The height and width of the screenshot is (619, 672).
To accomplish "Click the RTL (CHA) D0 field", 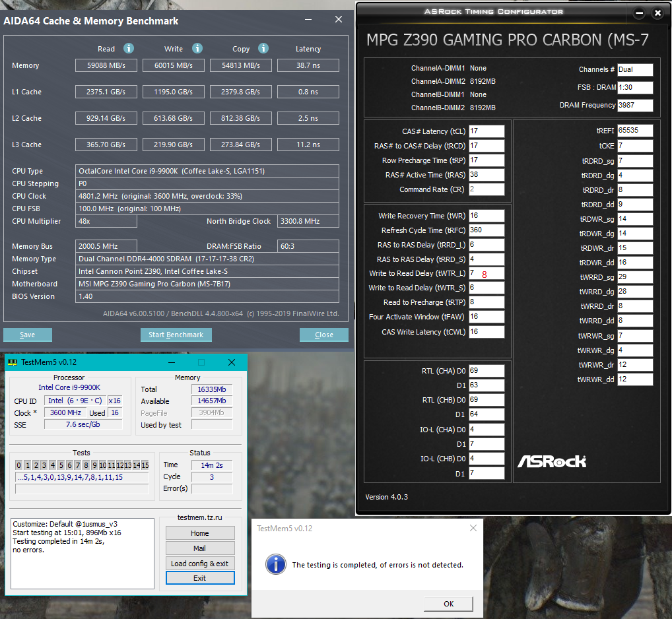I will pos(487,371).
